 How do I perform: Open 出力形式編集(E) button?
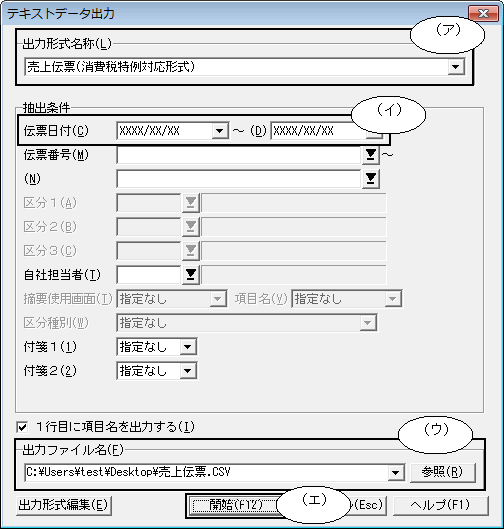tap(63, 505)
